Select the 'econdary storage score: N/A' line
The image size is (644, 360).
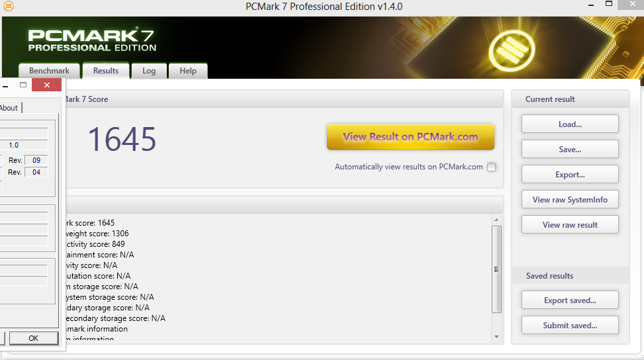115,318
